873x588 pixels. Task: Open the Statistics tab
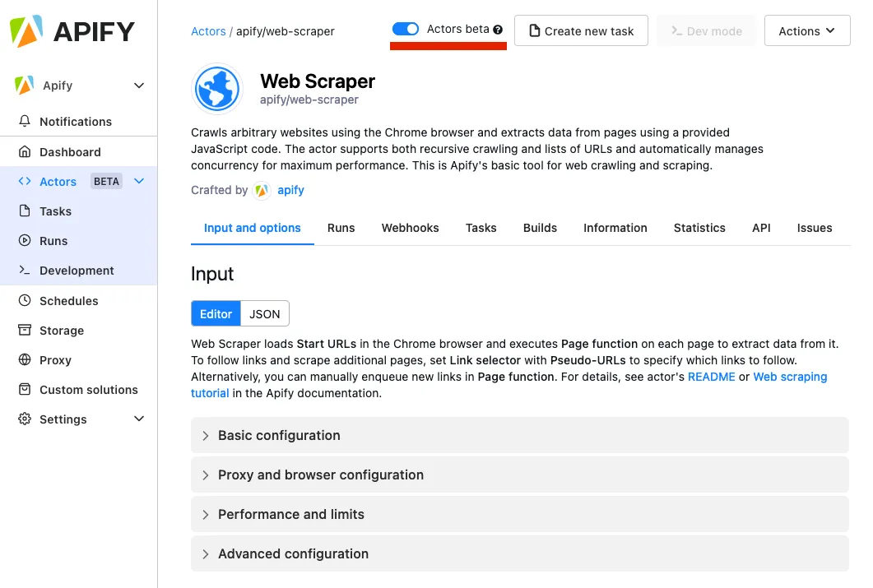[x=699, y=228]
